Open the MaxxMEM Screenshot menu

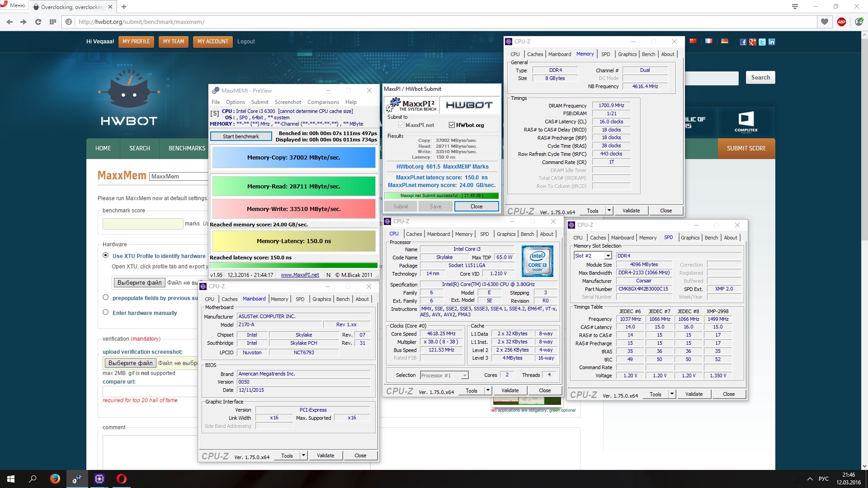288,102
